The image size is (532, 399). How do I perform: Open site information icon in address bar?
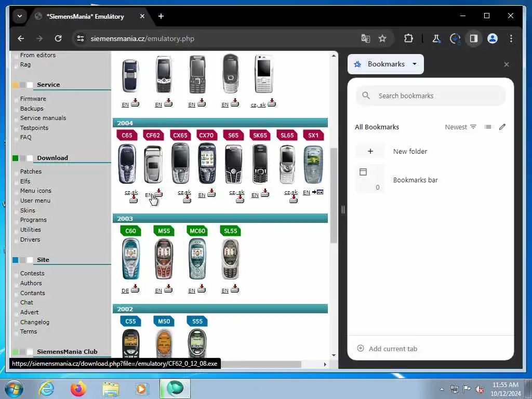click(x=81, y=38)
